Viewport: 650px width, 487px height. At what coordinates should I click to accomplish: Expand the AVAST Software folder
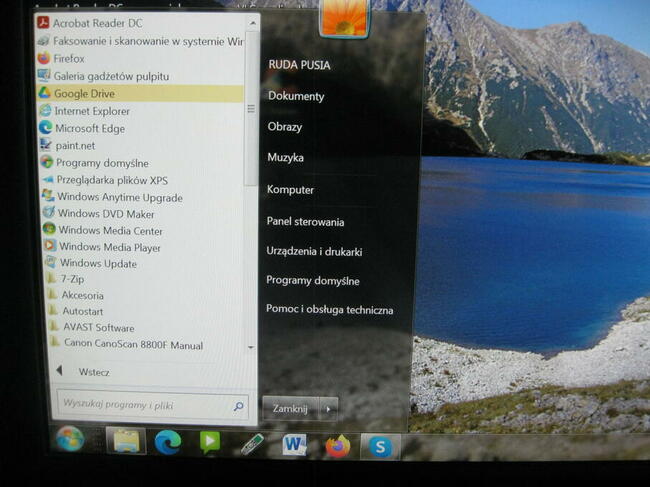pyautogui.click(x=92, y=327)
